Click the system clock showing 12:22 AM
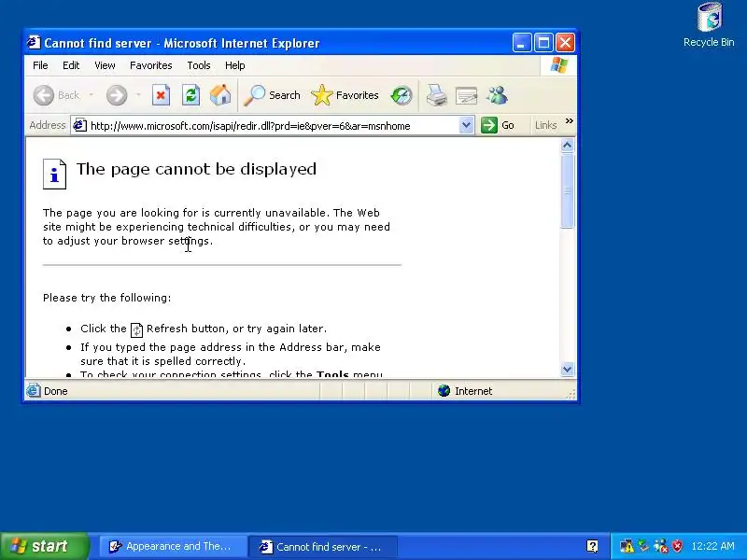This screenshot has height=560, width=747. point(712,546)
